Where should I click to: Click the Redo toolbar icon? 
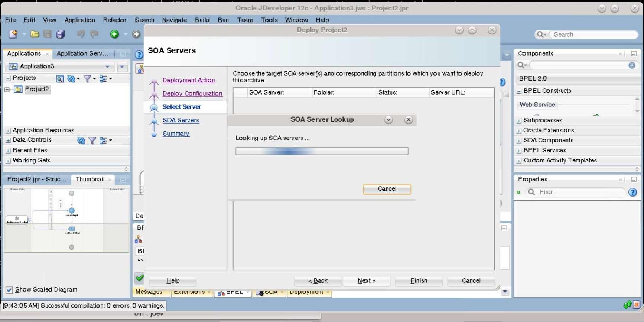click(94, 34)
